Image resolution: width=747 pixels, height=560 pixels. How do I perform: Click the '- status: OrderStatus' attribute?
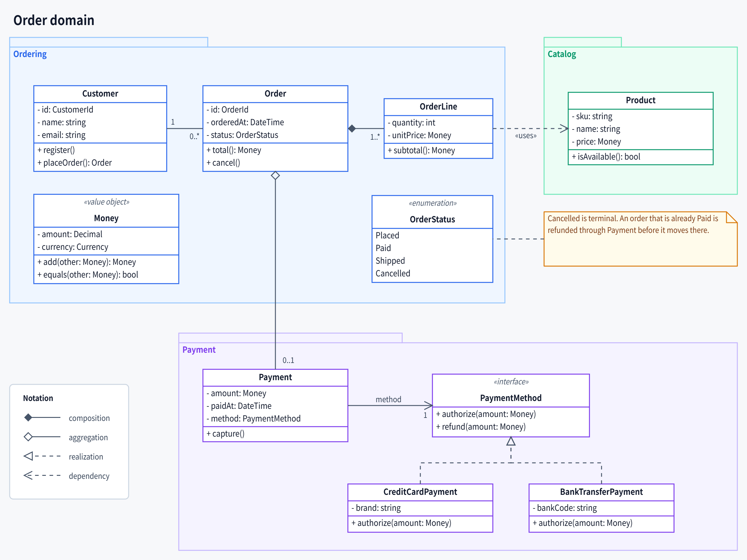coord(242,135)
